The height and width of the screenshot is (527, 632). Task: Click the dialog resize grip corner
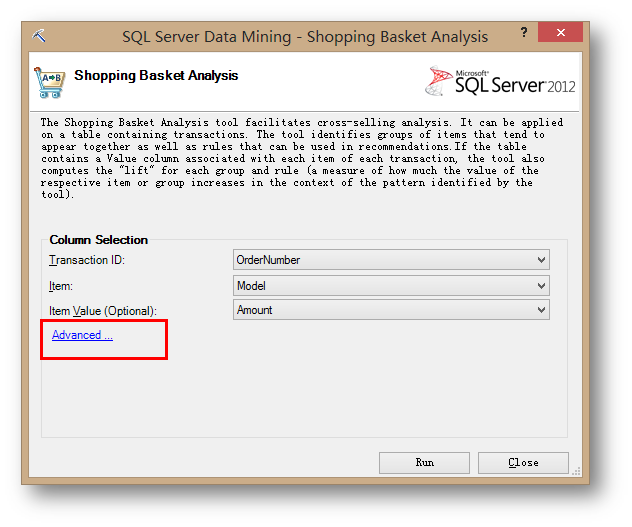(x=576, y=471)
